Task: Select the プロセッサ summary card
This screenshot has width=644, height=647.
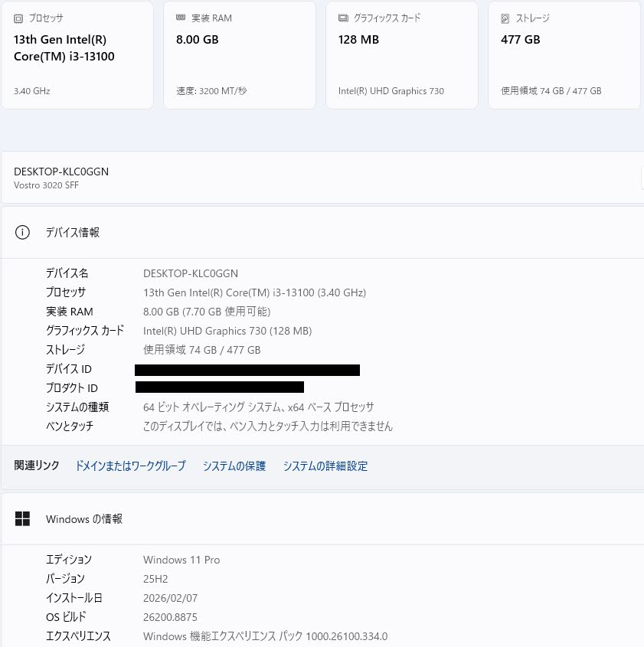Action: pyautogui.click(x=77, y=55)
